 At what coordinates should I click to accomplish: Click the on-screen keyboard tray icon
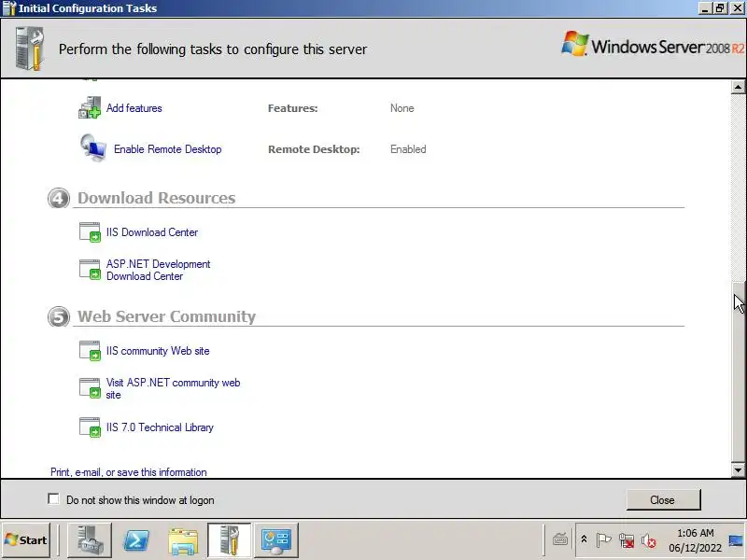(x=559, y=540)
